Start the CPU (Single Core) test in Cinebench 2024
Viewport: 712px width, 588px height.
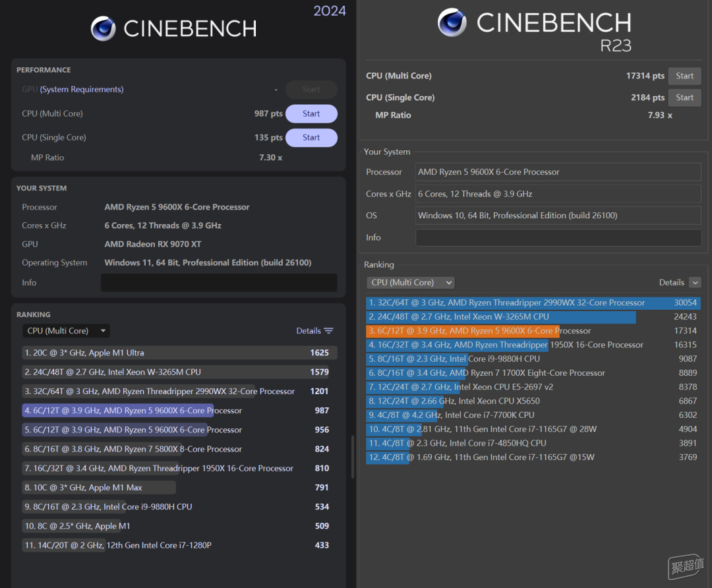311,138
